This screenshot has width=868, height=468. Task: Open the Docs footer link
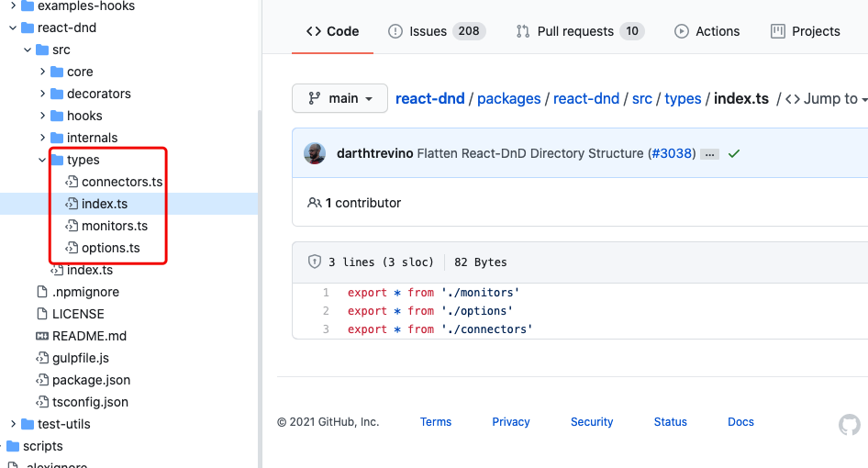tap(740, 422)
